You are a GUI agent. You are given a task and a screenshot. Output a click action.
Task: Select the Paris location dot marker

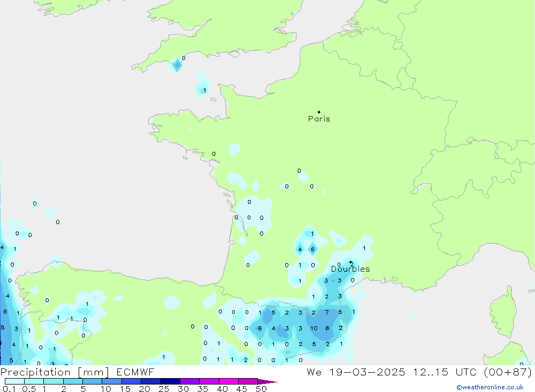319,112
